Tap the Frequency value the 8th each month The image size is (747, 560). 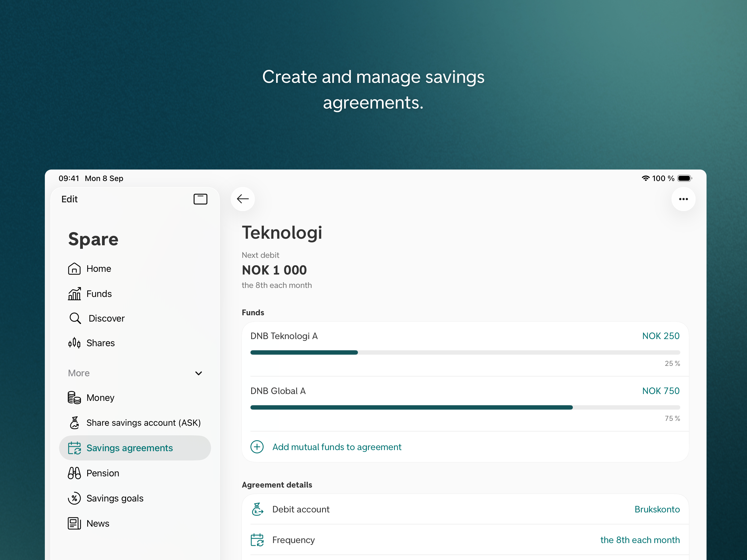[640, 540]
